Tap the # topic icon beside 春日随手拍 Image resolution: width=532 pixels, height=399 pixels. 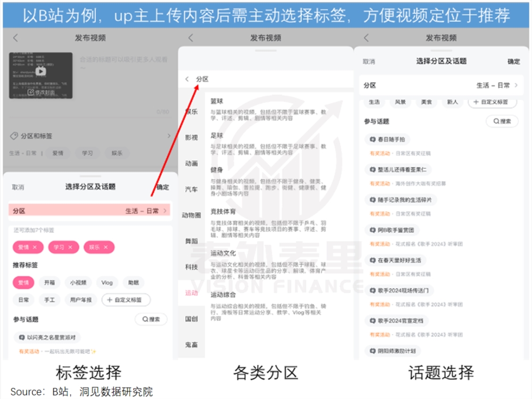[372, 139]
